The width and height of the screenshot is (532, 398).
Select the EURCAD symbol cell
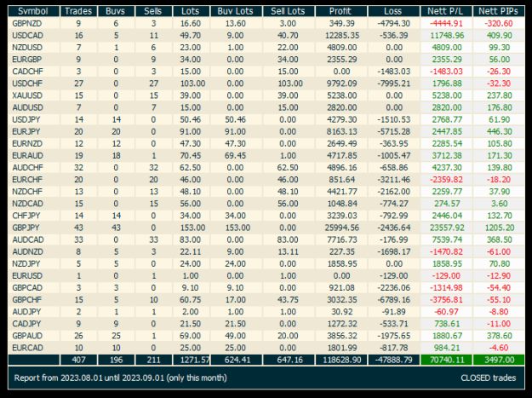pos(33,348)
